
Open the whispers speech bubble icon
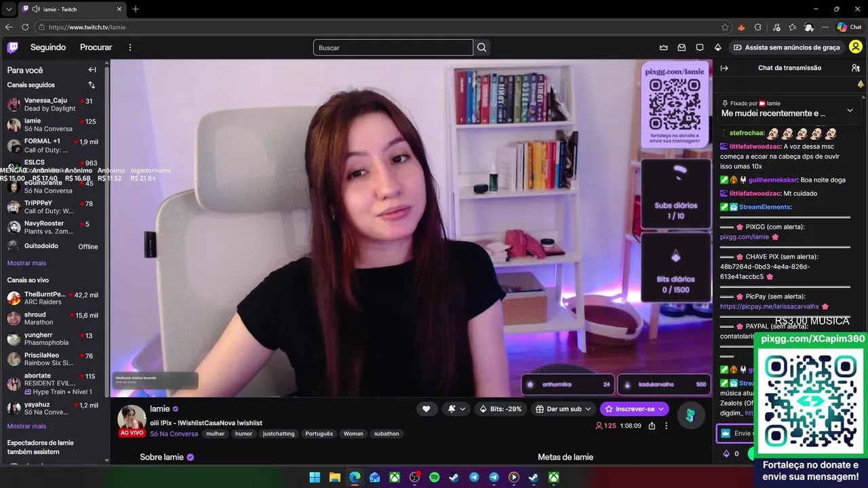[x=700, y=47]
